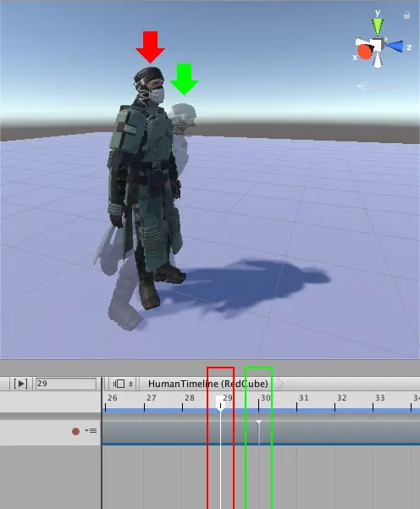Click the white playhead handle at frame 29
420x509 pixels.
(x=220, y=403)
